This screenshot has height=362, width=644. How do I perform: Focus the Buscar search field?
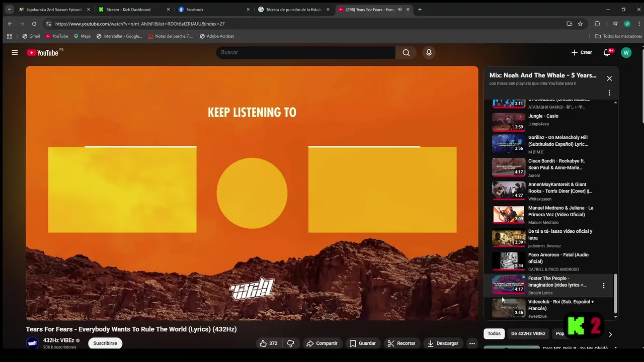tap(306, 53)
